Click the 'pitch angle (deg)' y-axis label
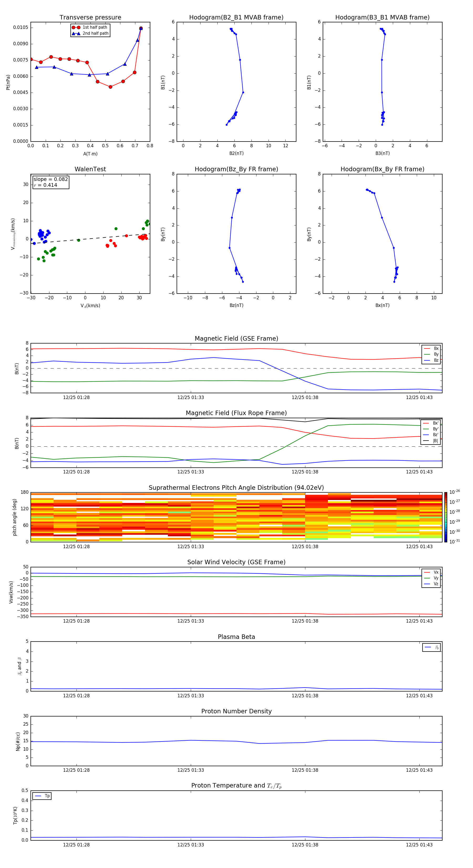Image resolution: width=473 pixels, height=868 pixels. (14, 517)
